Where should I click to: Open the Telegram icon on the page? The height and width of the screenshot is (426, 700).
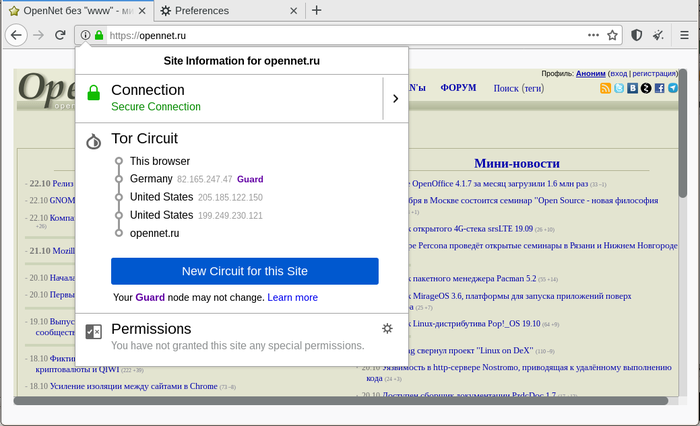673,88
